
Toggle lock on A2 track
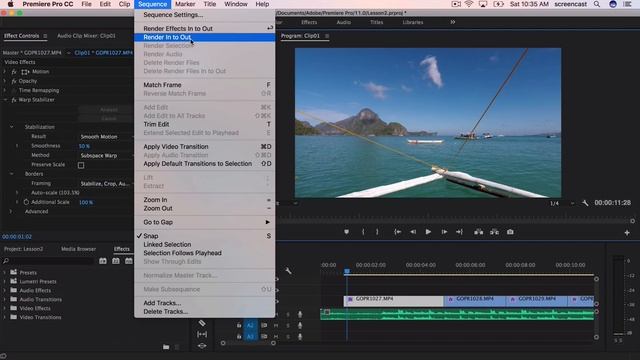click(x=239, y=325)
